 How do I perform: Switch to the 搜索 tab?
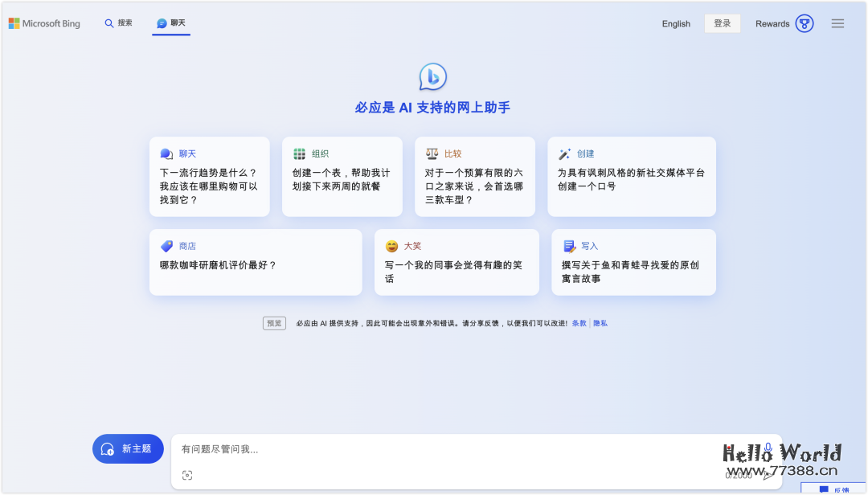[118, 23]
